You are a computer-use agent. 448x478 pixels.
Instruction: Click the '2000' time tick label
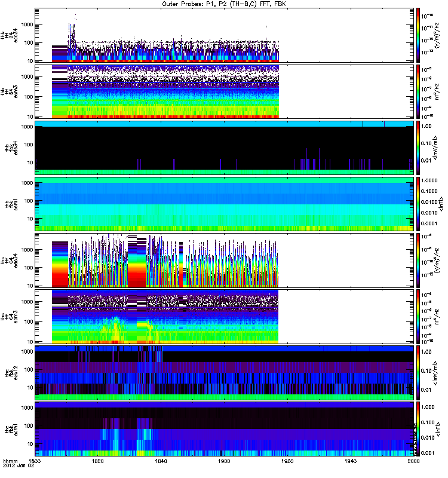(413, 461)
